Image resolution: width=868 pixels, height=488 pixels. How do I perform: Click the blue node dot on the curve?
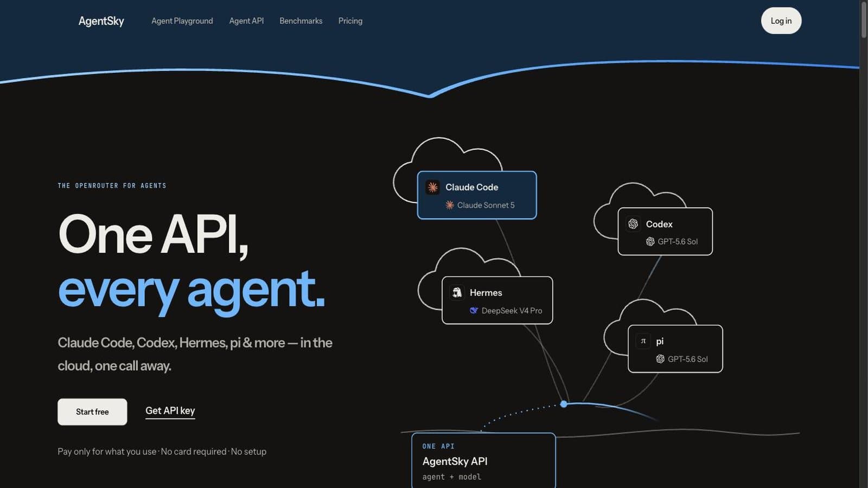(x=564, y=404)
